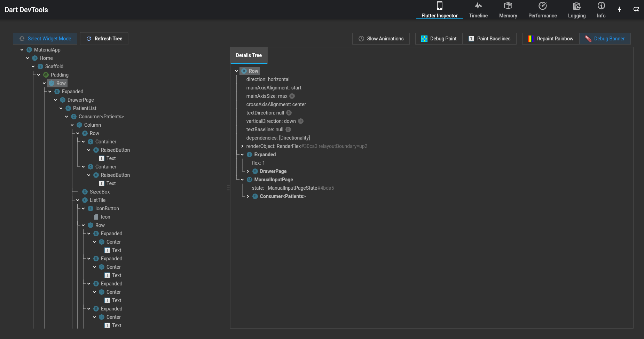
Task: Enable Slow Animations
Action: pyautogui.click(x=381, y=39)
